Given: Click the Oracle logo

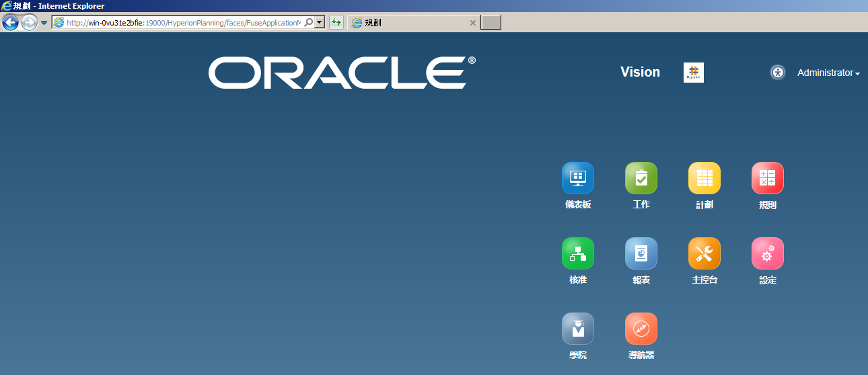Looking at the screenshot, I should pos(342,73).
